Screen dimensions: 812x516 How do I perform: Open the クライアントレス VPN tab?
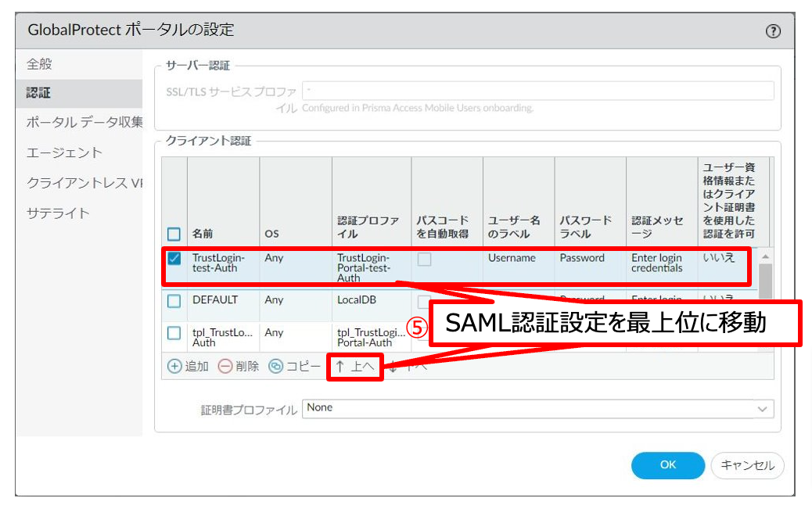click(79, 183)
